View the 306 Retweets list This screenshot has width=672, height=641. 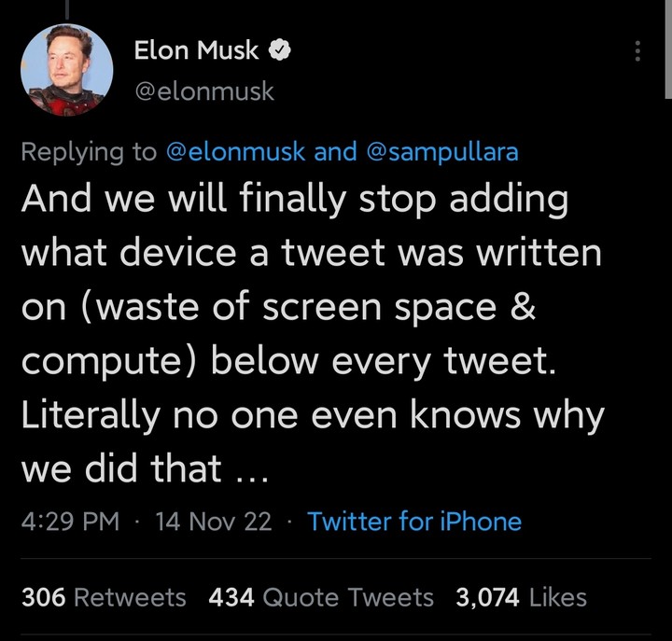click(x=104, y=597)
